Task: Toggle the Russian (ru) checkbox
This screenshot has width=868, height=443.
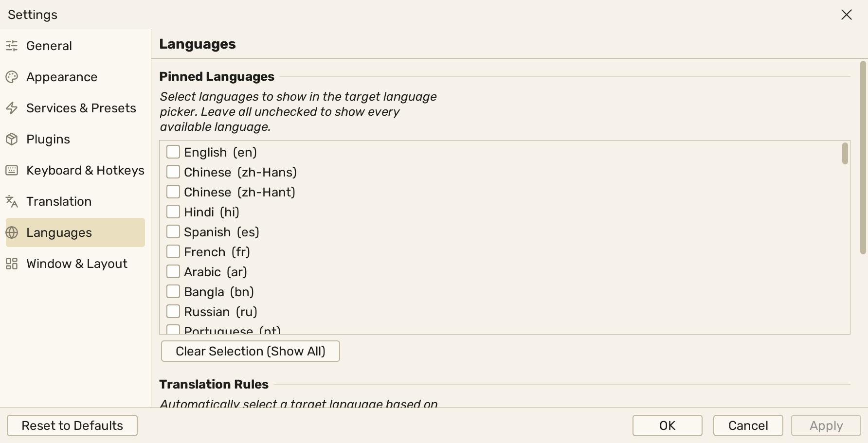Action: click(173, 311)
